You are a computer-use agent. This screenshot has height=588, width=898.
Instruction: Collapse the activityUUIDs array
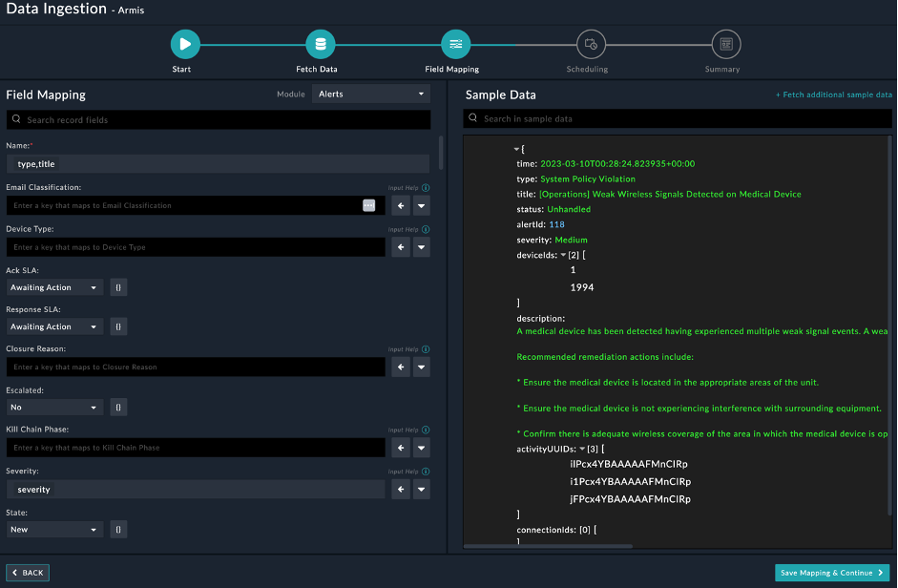coord(582,450)
